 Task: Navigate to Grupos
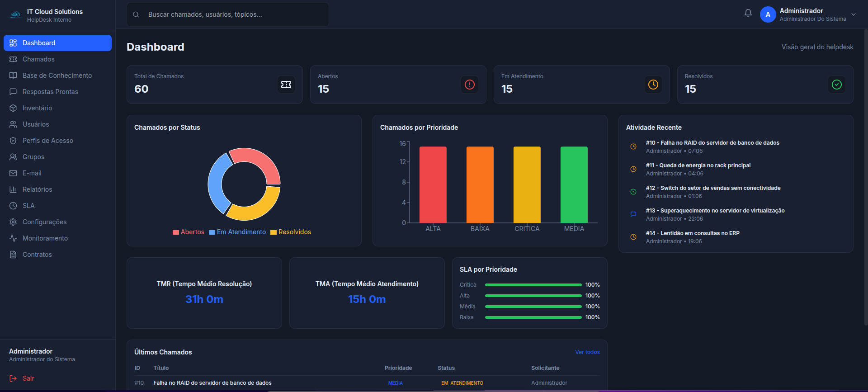[x=57, y=157]
